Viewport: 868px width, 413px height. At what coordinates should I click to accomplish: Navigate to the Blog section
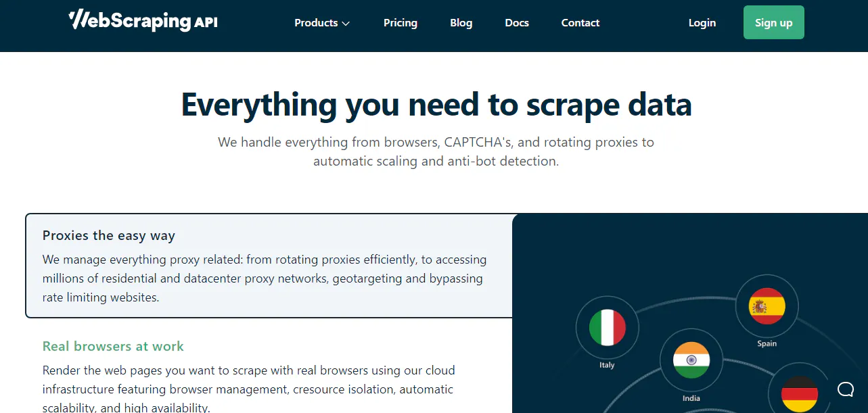pos(461,22)
